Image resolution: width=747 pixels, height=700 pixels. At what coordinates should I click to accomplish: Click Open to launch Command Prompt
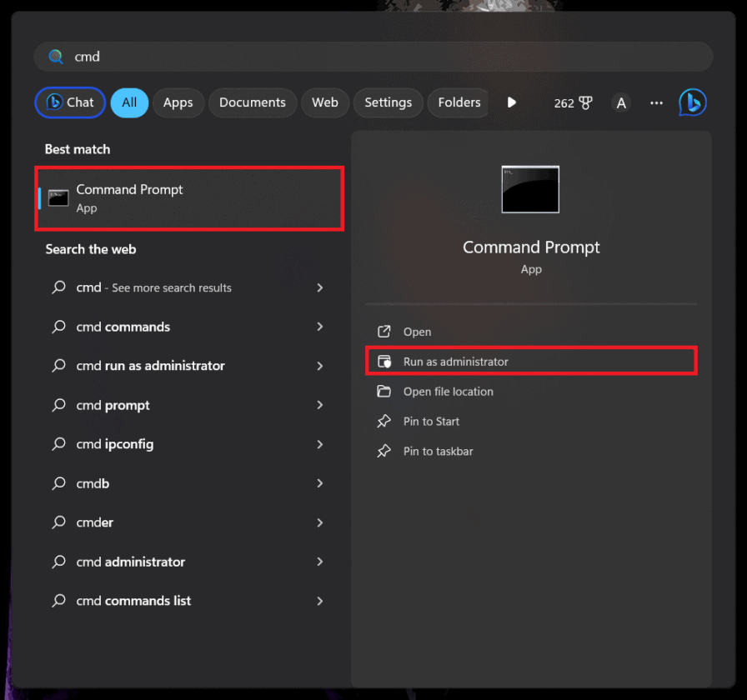pos(417,332)
